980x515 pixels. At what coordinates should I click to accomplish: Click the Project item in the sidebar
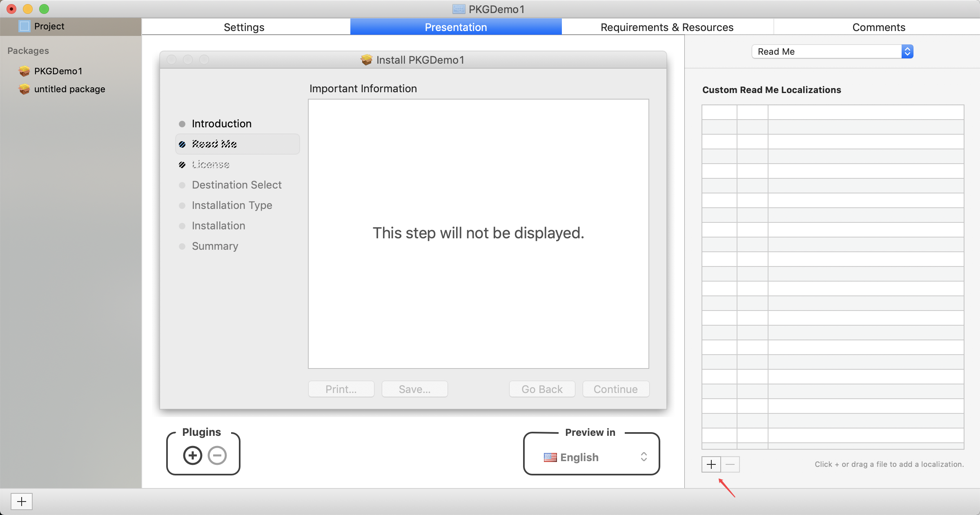[49, 26]
